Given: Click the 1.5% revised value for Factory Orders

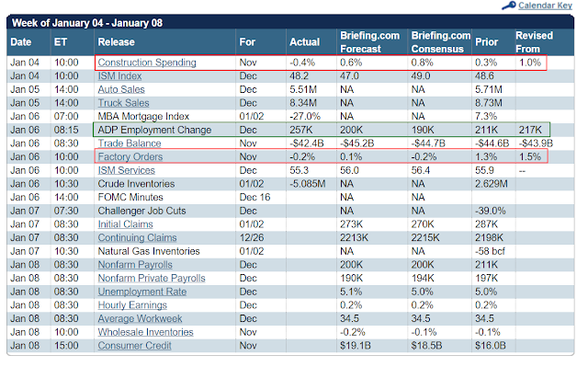Looking at the screenshot, I should click(530, 157).
